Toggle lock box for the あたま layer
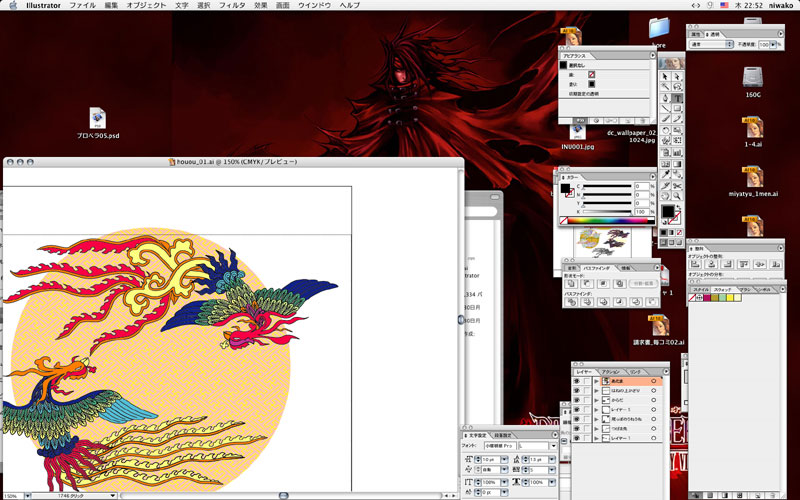This screenshot has width=800, height=500. tap(587, 381)
